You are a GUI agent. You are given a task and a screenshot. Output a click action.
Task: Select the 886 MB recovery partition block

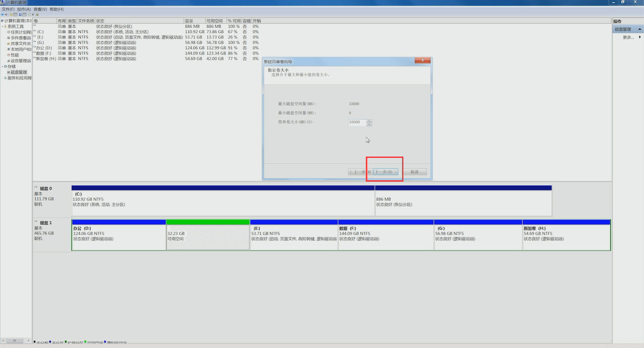[463, 200]
